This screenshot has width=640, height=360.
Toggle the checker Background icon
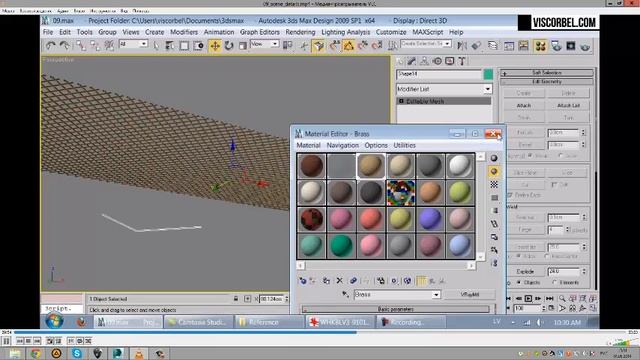(494, 184)
